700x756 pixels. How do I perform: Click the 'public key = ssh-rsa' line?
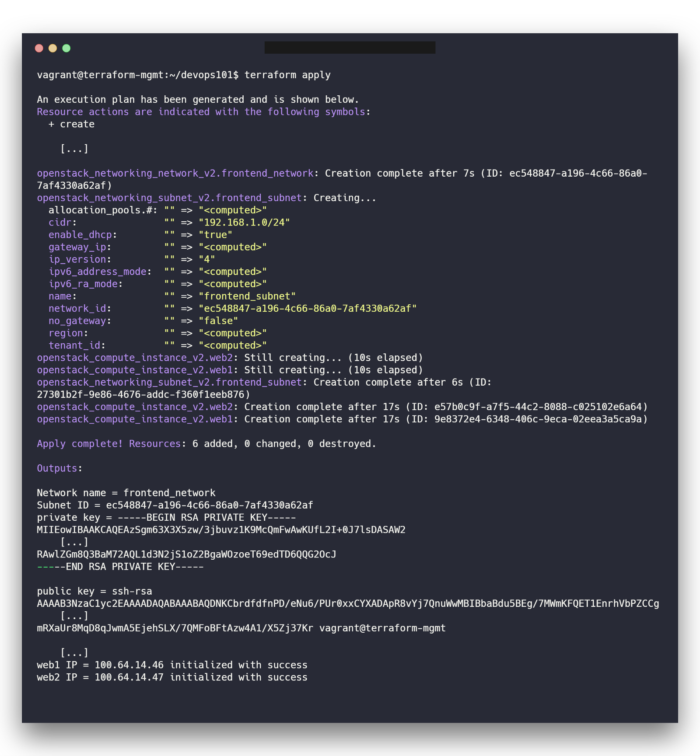94,591
